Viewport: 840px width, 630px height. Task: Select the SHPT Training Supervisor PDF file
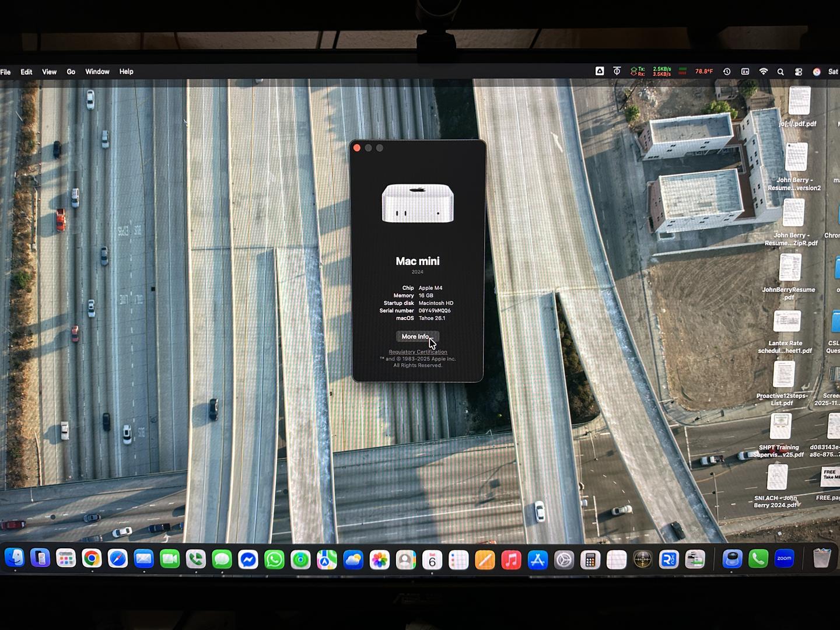tap(779, 435)
